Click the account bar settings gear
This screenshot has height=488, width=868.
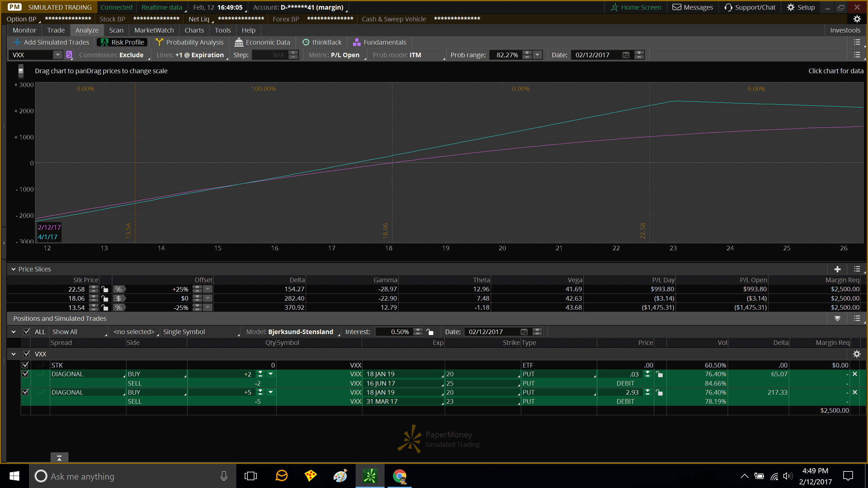(x=857, y=19)
